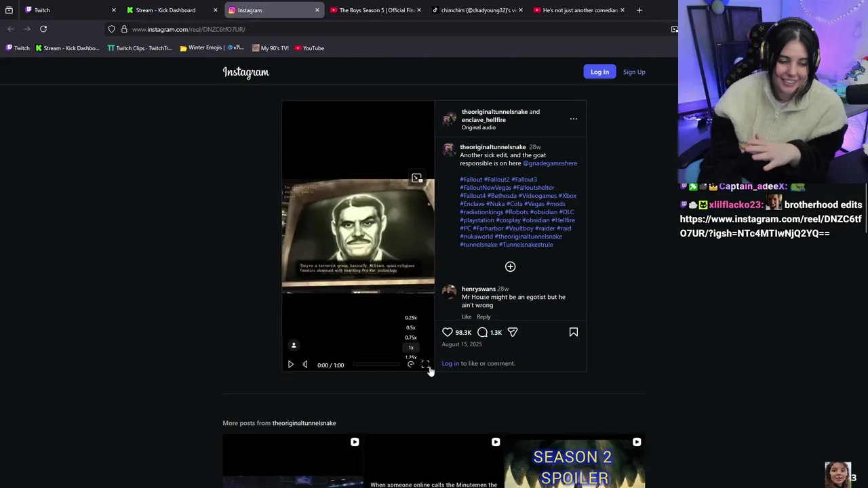Click 'Log in' to like or comment

pos(450,363)
